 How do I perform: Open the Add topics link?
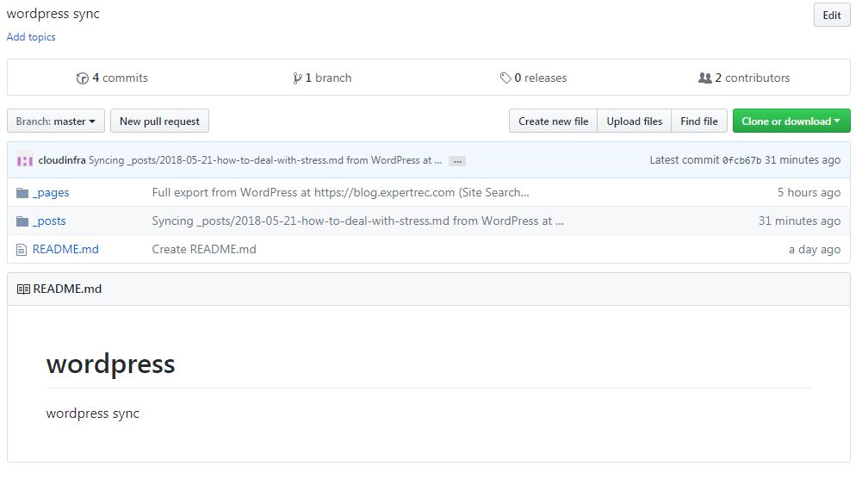(31, 36)
